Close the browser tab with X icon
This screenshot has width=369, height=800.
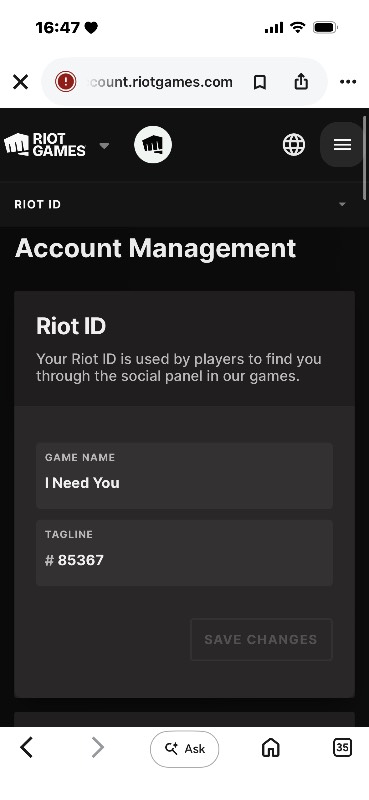pos(20,82)
